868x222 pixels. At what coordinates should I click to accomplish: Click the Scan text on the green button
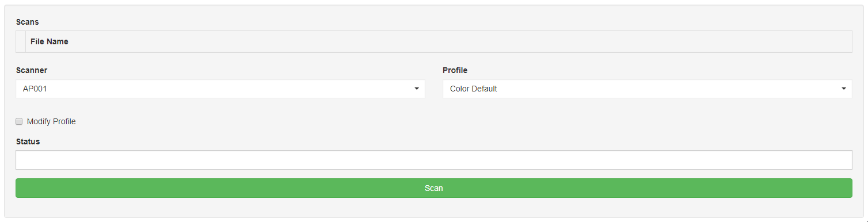[x=433, y=188]
